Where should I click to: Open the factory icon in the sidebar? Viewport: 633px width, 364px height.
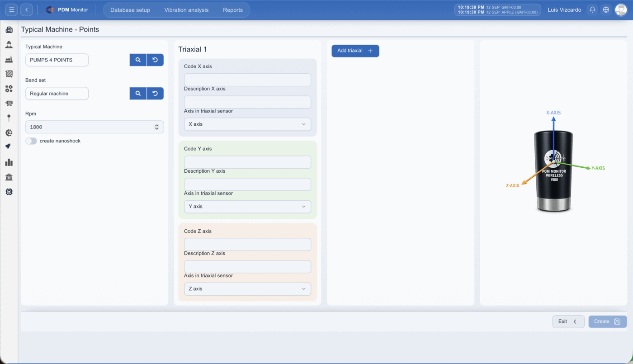click(x=9, y=59)
